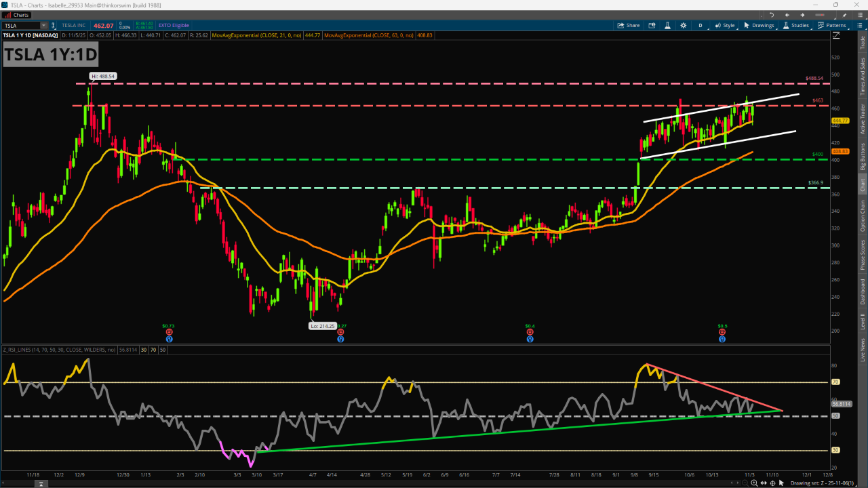Click the Share button in chart toolbar
The height and width of the screenshot is (488, 868).
(628, 25)
